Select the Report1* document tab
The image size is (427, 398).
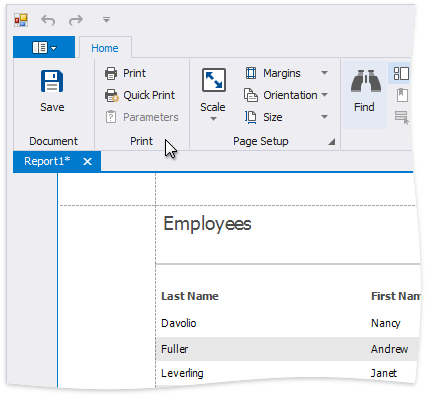(47, 161)
